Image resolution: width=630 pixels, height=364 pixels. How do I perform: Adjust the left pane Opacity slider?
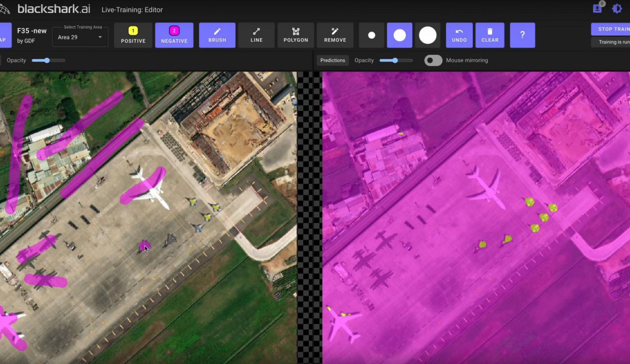click(48, 60)
